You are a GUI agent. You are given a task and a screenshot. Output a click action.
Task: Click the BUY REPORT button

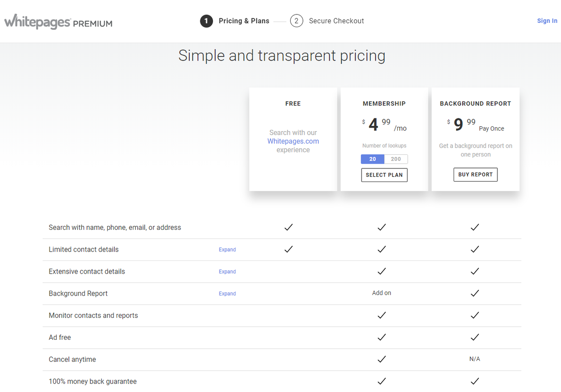(x=476, y=175)
